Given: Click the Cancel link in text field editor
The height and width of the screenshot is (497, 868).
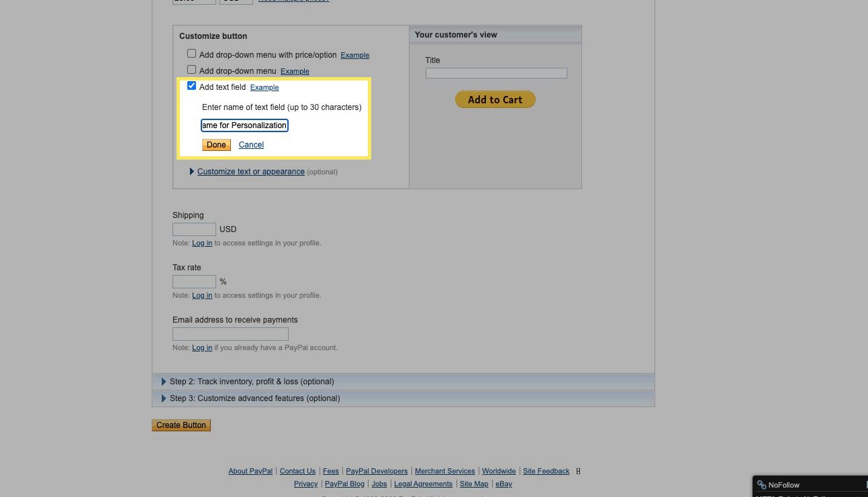Looking at the screenshot, I should click(x=251, y=145).
